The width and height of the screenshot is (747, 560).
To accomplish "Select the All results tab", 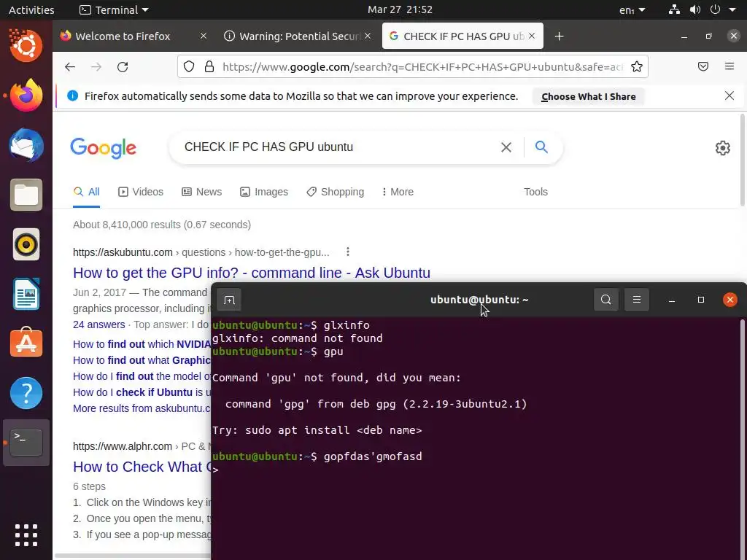I will [87, 192].
